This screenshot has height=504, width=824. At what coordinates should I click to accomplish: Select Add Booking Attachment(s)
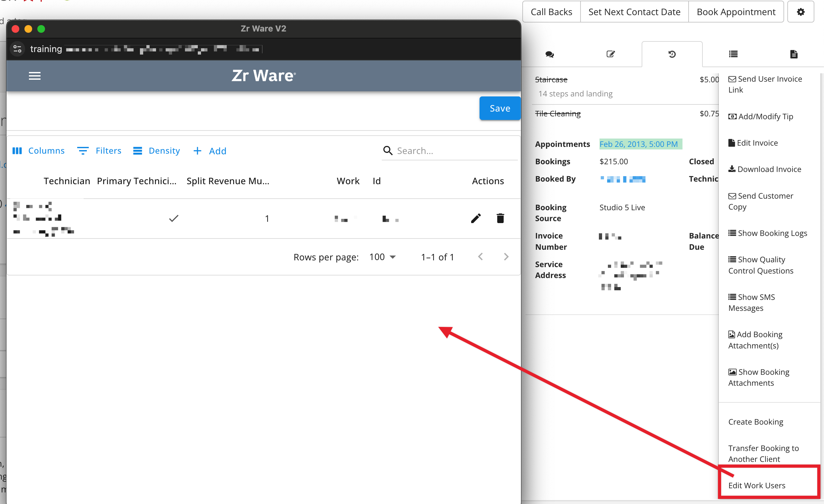[755, 340]
